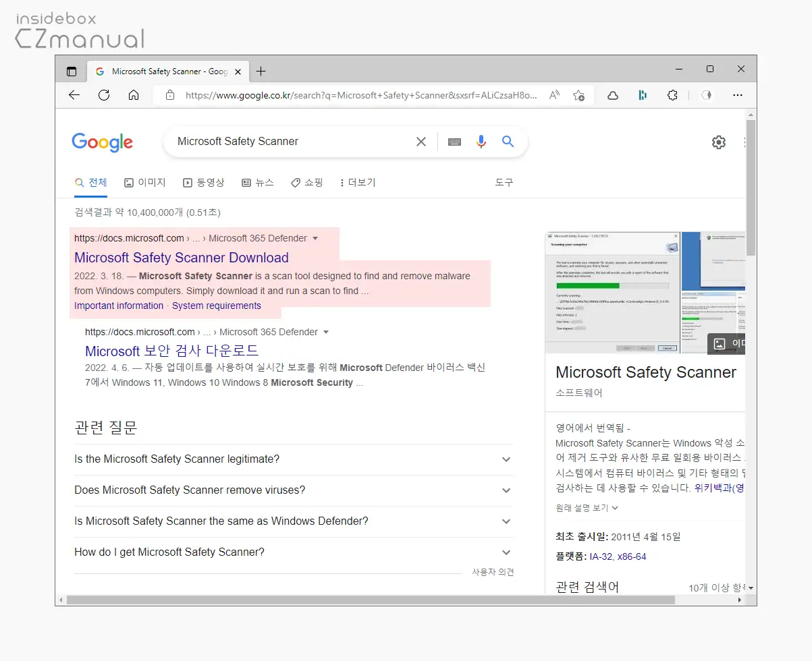Open dropdown arrow beside first result URL
This screenshot has height=661, width=812.
pyautogui.click(x=315, y=238)
